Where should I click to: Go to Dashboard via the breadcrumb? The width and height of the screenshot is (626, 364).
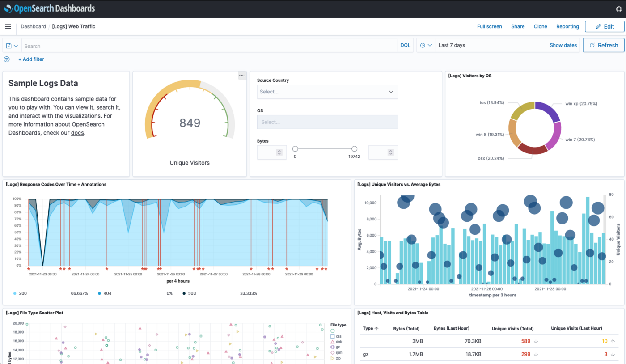pos(34,26)
